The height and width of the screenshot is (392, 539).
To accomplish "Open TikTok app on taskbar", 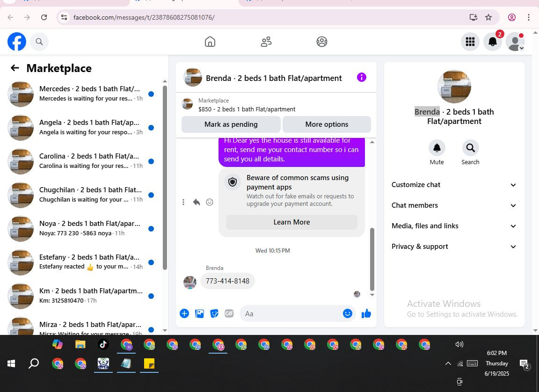I will click(x=103, y=344).
